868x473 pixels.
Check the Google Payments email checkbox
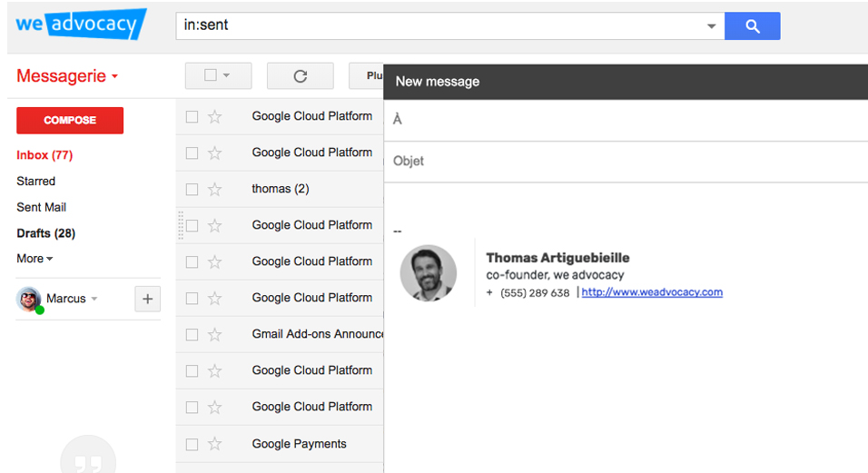point(192,444)
